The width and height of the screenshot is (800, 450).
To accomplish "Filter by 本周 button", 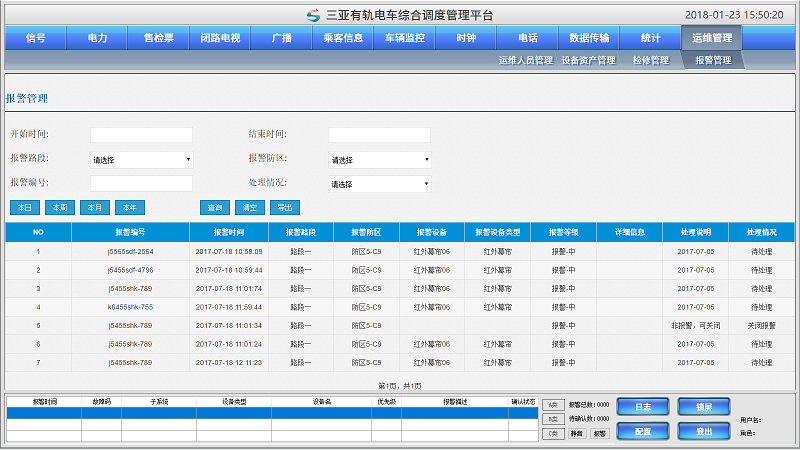I will tap(60, 208).
